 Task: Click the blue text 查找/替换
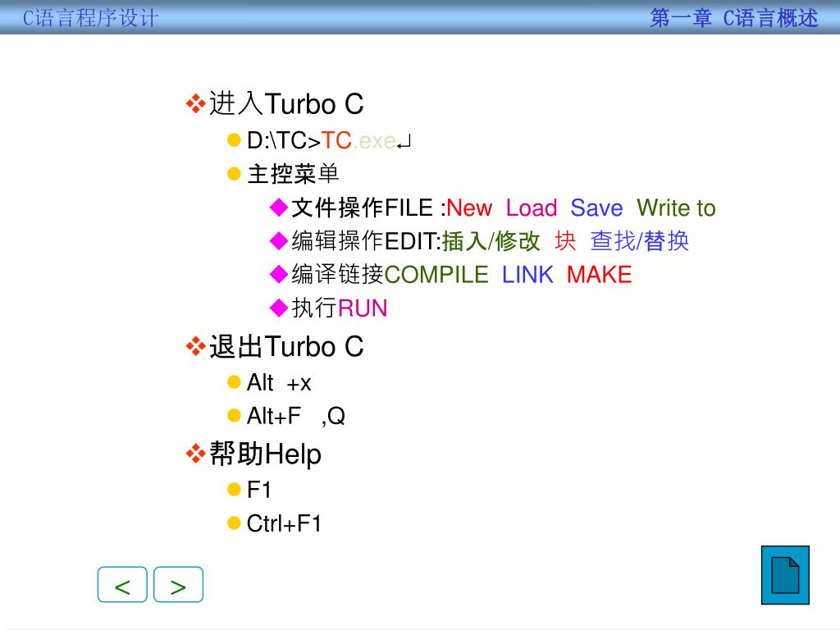tap(640, 241)
